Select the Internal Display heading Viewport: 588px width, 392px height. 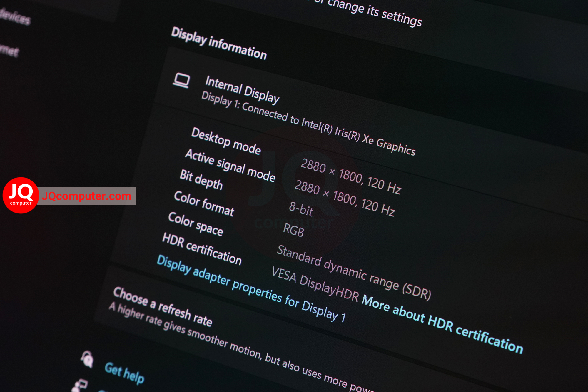coord(242,90)
